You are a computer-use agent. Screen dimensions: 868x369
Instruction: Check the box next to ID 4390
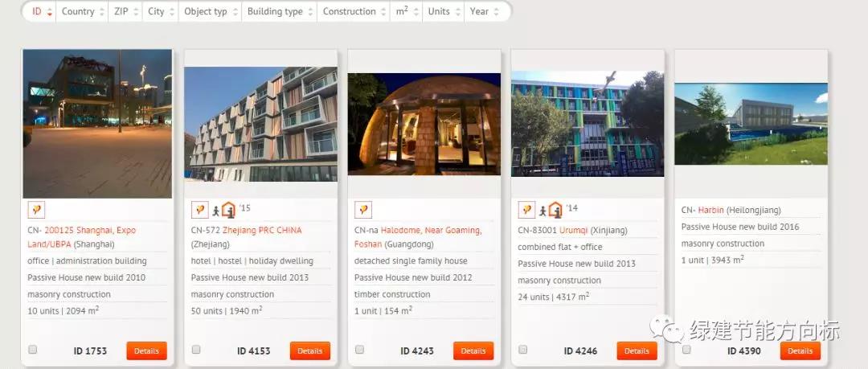(x=686, y=350)
